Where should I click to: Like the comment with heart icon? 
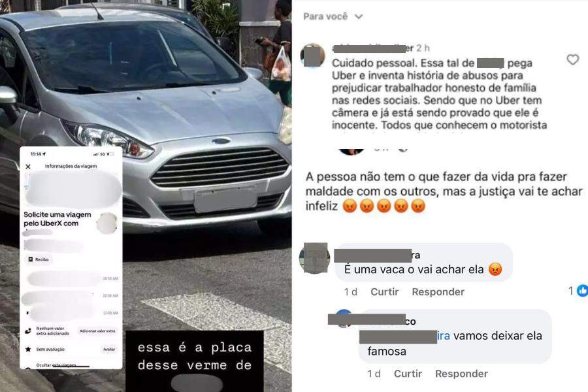pyautogui.click(x=572, y=59)
